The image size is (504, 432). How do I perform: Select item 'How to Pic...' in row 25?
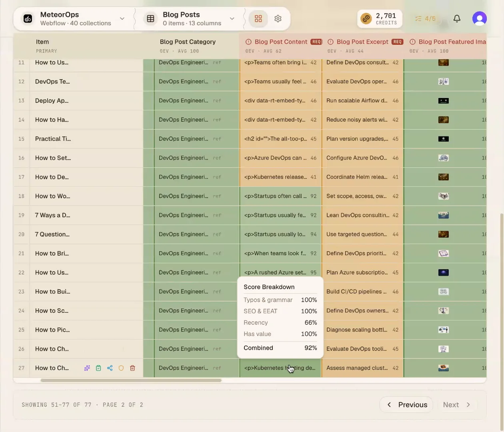[52, 330]
